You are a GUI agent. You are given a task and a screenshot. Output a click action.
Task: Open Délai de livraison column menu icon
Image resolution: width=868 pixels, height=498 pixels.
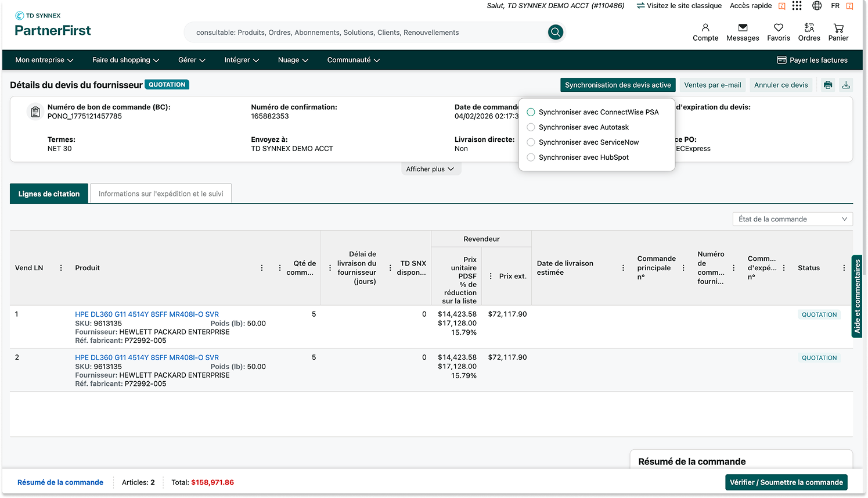(x=330, y=268)
